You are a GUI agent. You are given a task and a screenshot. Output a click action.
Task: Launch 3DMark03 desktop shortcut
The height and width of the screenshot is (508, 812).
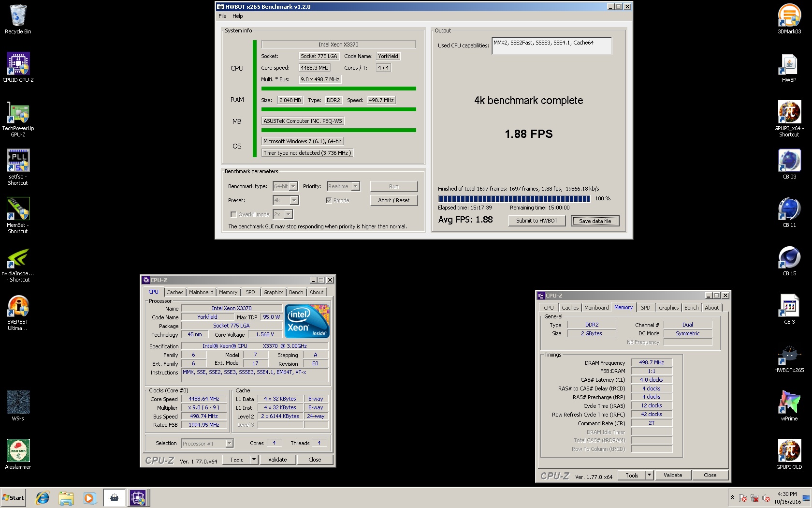[789, 19]
